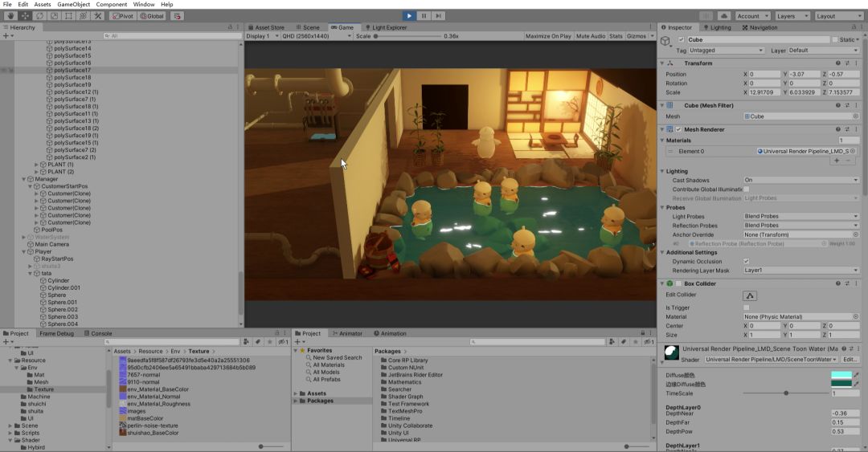Select the Rect transform tool
Viewport: 868px width, 452px height.
pos(68,16)
